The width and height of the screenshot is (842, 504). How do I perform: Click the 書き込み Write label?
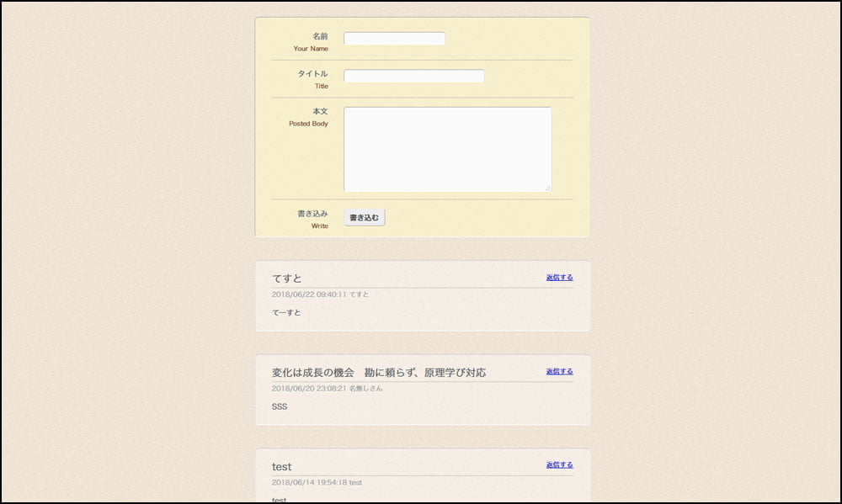313,220
